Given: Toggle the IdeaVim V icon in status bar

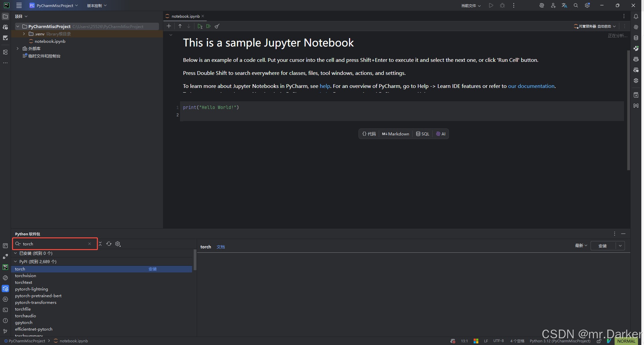Looking at the screenshot, I should (609, 341).
